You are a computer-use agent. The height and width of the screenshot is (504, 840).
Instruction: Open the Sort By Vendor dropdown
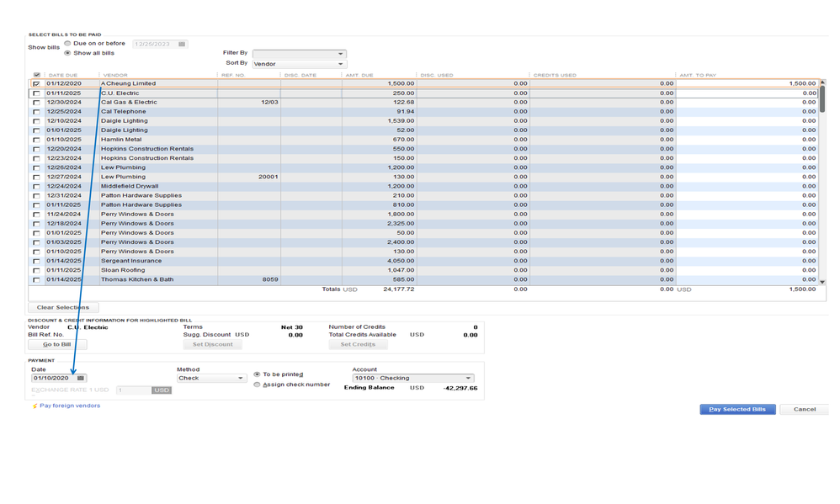point(300,64)
